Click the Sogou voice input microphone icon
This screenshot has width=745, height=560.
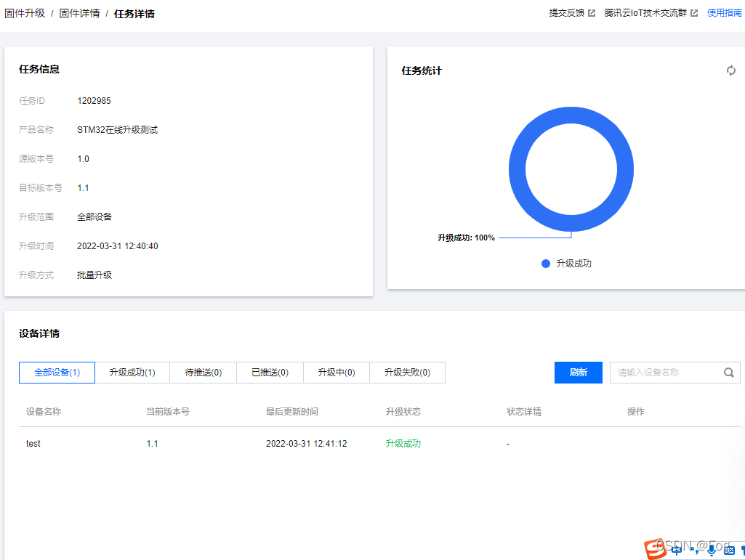point(711,550)
